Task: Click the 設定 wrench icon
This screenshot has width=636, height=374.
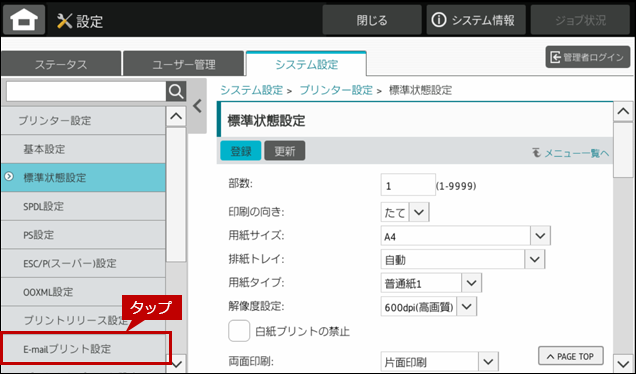Action: [x=64, y=21]
